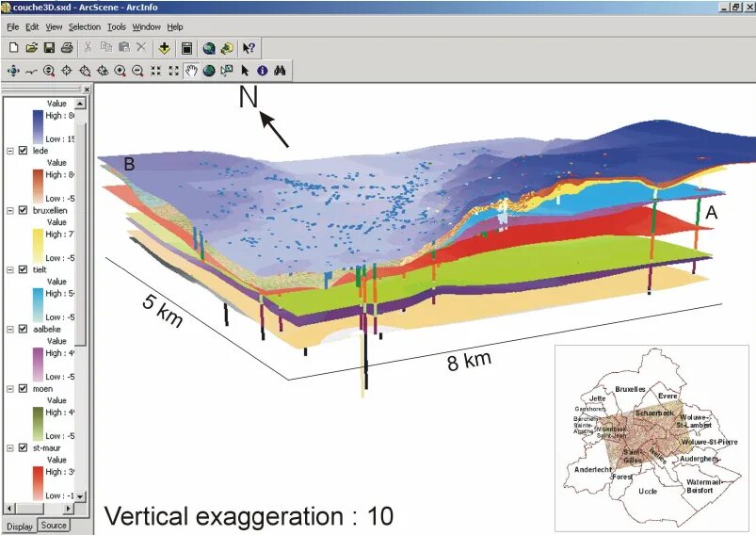Uncheck the moen layer checkbox

tap(23, 388)
